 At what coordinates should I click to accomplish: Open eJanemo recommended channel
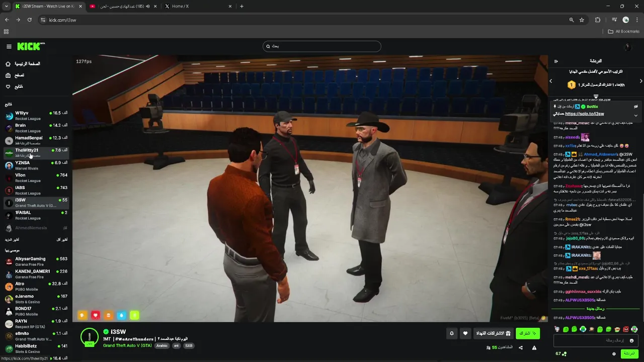[x=35, y=299]
